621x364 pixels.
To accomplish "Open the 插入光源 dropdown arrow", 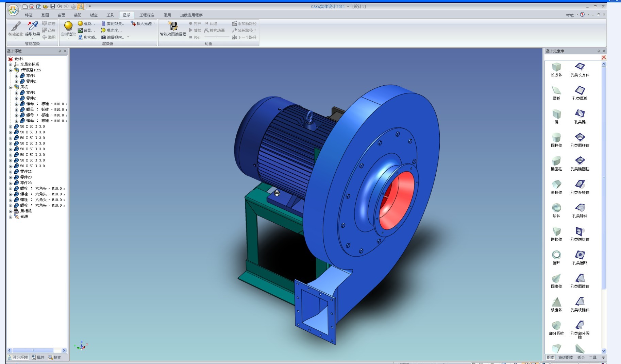I will tap(154, 23).
